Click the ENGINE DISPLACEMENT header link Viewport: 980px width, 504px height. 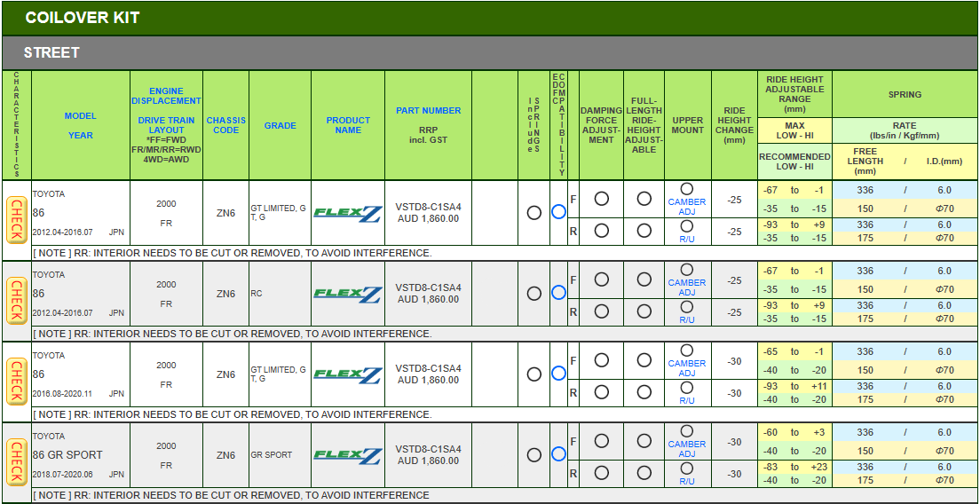pyautogui.click(x=166, y=96)
